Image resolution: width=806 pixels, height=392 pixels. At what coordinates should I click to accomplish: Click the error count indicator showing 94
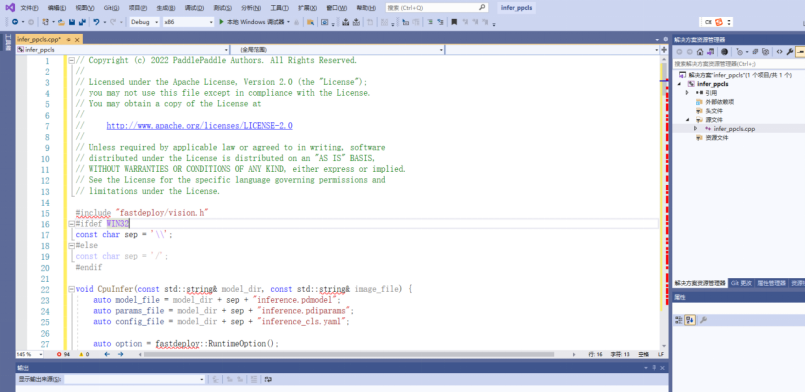[x=63, y=354]
